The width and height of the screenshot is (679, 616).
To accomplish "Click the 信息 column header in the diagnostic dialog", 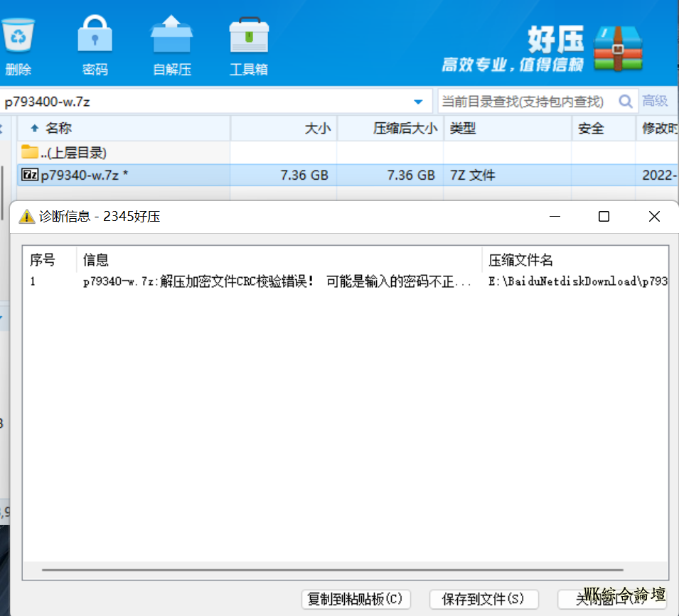I will click(x=279, y=259).
